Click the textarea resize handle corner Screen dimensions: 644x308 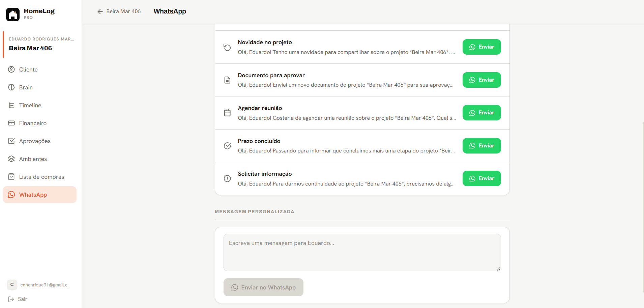pyautogui.click(x=498, y=269)
